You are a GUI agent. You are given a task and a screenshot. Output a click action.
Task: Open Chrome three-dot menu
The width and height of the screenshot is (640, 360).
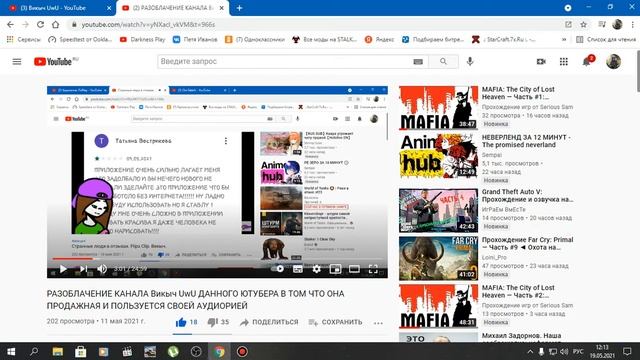(632, 24)
